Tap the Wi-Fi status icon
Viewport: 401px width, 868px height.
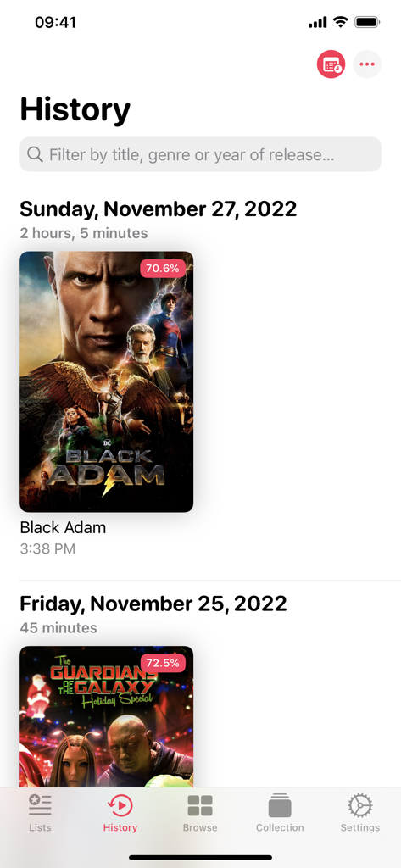pyautogui.click(x=340, y=22)
